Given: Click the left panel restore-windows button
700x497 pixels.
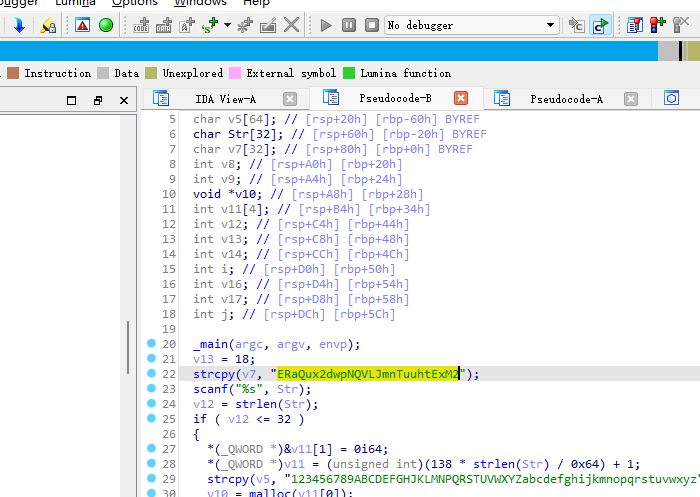Looking at the screenshot, I should click(x=98, y=100).
